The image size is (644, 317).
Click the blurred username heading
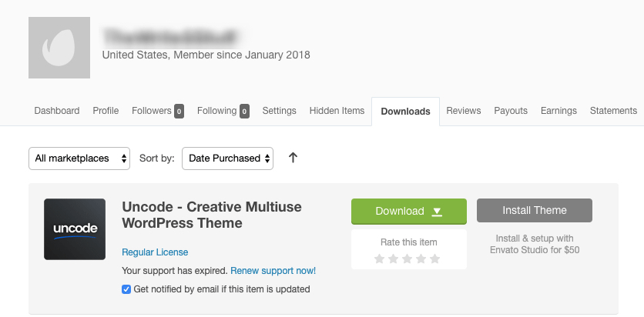click(170, 36)
